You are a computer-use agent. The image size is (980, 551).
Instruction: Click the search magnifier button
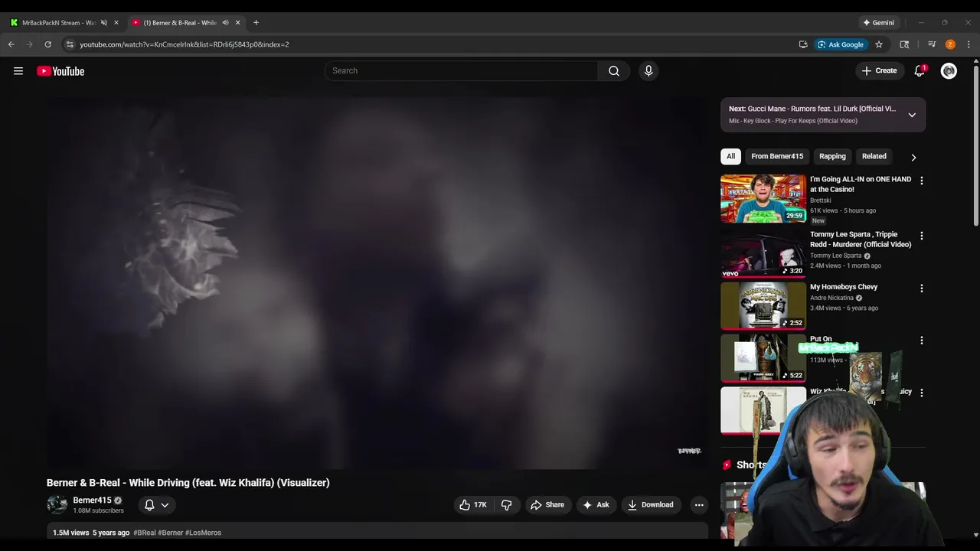[614, 70]
